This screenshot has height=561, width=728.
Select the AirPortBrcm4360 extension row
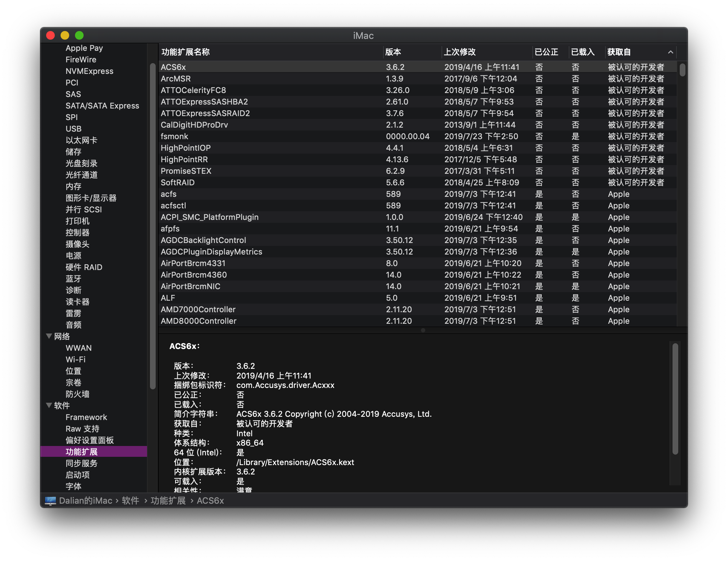pos(417,275)
